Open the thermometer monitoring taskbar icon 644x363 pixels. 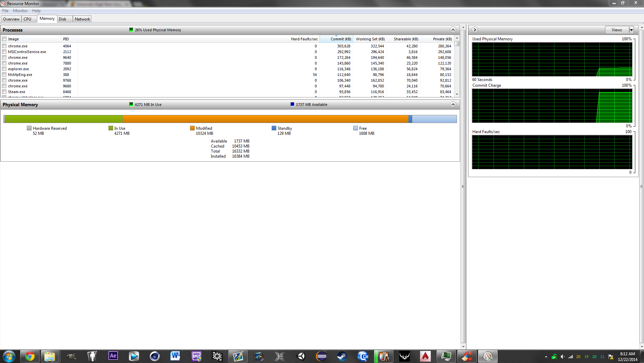[384, 356]
